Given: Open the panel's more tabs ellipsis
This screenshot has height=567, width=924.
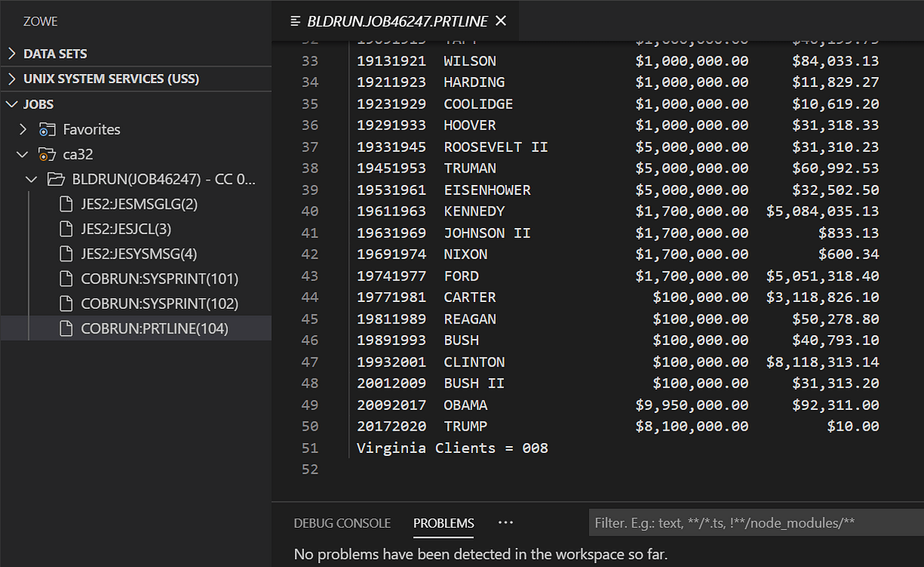Looking at the screenshot, I should click(x=505, y=522).
